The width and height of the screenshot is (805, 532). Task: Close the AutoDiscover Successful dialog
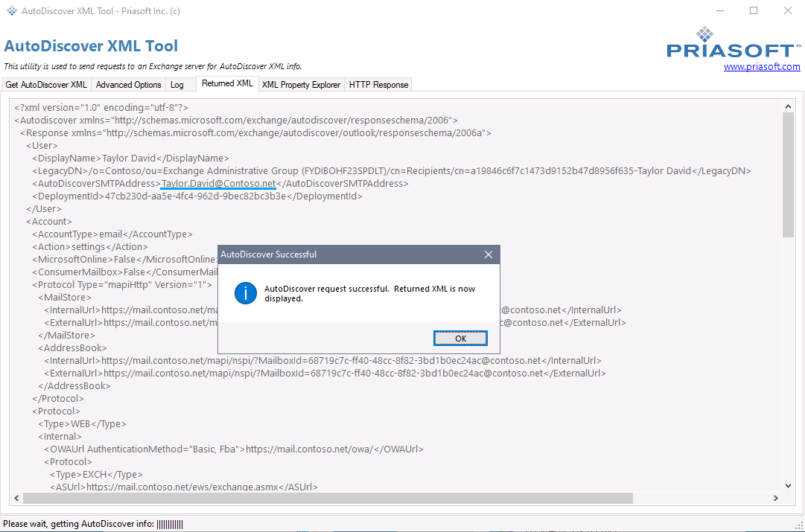489,254
